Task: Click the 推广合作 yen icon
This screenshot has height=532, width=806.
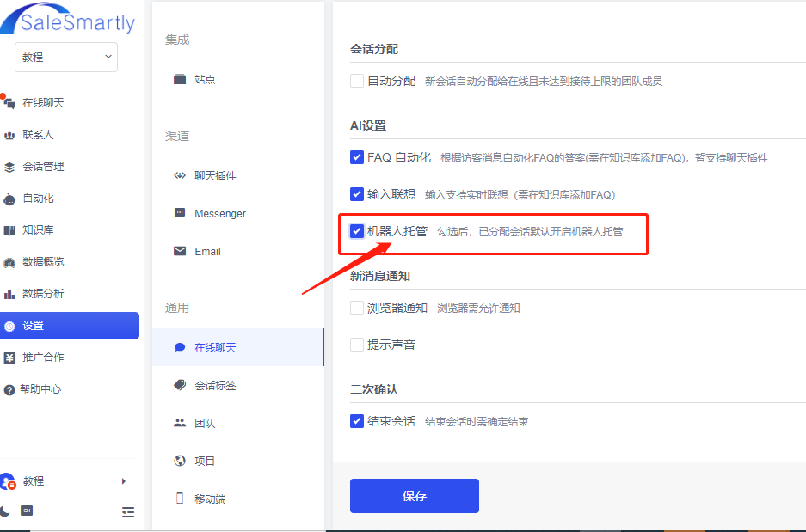Action: point(9,358)
